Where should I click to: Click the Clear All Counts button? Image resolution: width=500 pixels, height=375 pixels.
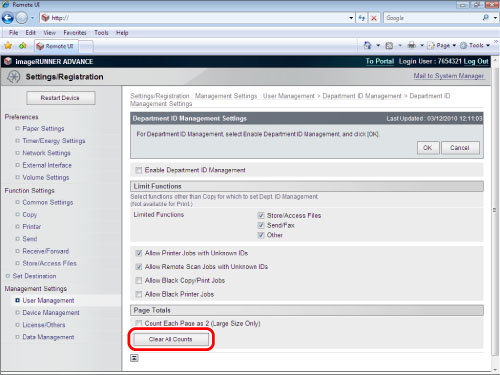pyautogui.click(x=171, y=339)
